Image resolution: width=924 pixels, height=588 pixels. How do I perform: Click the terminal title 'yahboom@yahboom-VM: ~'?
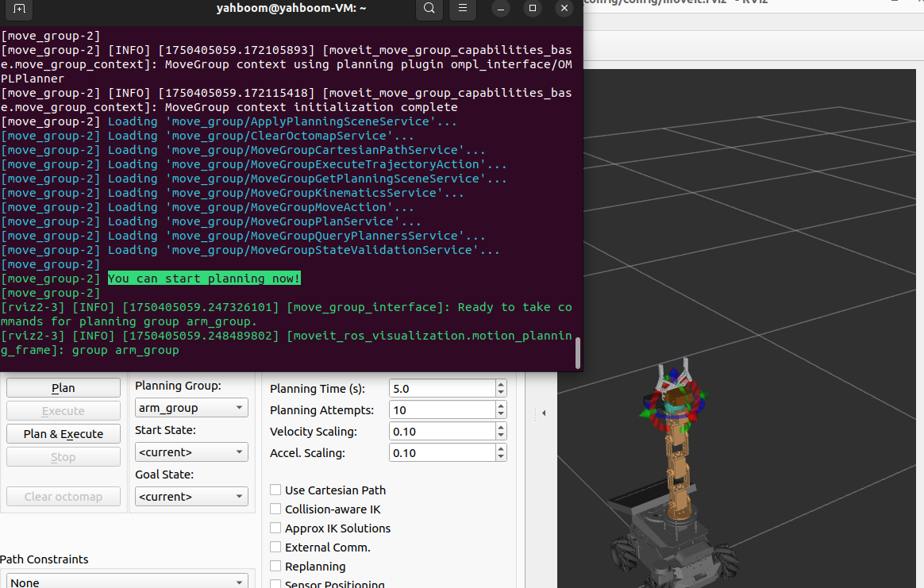pos(291,8)
